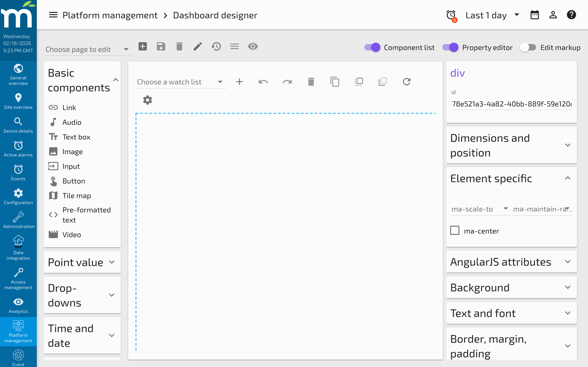Disable the Component list toggle
588x367 pixels.
pos(372,47)
